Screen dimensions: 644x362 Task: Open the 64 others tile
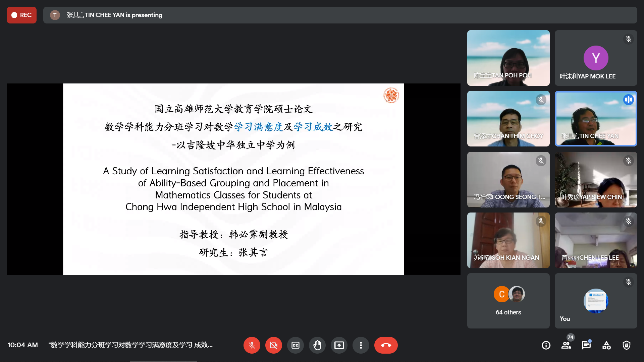point(508,301)
